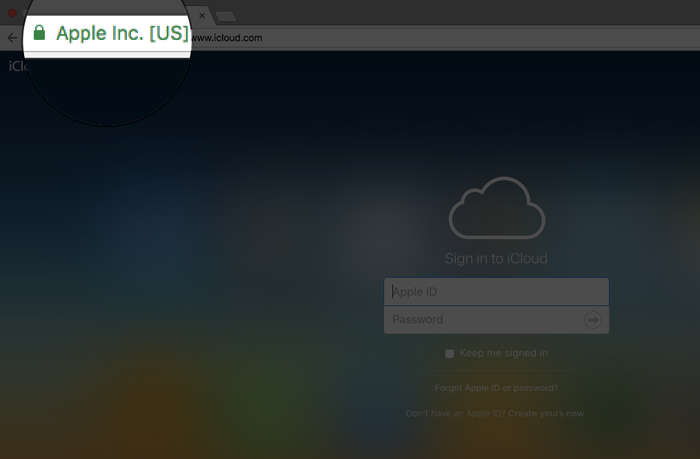Image resolution: width=700 pixels, height=459 pixels.
Task: View the Apple Inc. [US] certificate info
Action: tap(122, 33)
